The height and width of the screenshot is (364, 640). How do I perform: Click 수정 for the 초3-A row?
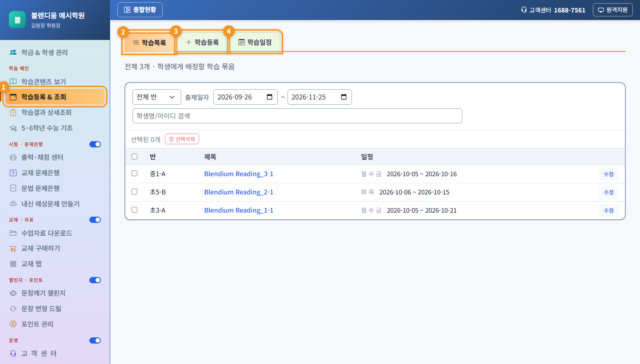point(608,210)
